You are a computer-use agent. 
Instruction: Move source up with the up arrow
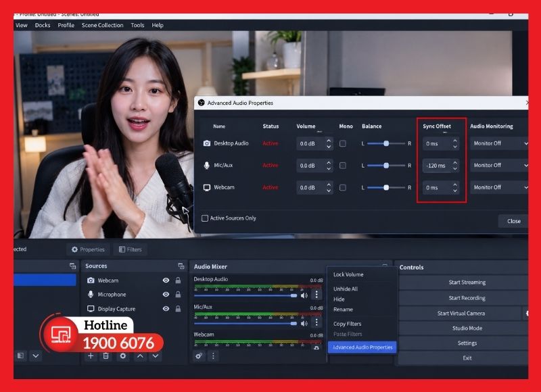tap(140, 356)
